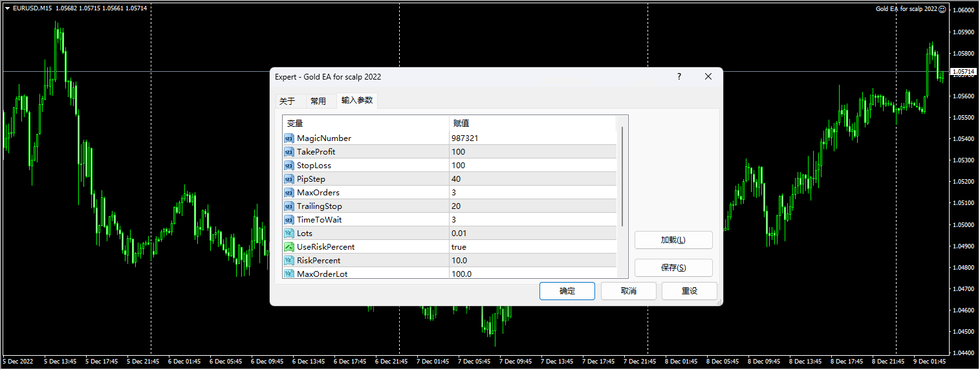Switch to the 常用 tab

pyautogui.click(x=318, y=101)
